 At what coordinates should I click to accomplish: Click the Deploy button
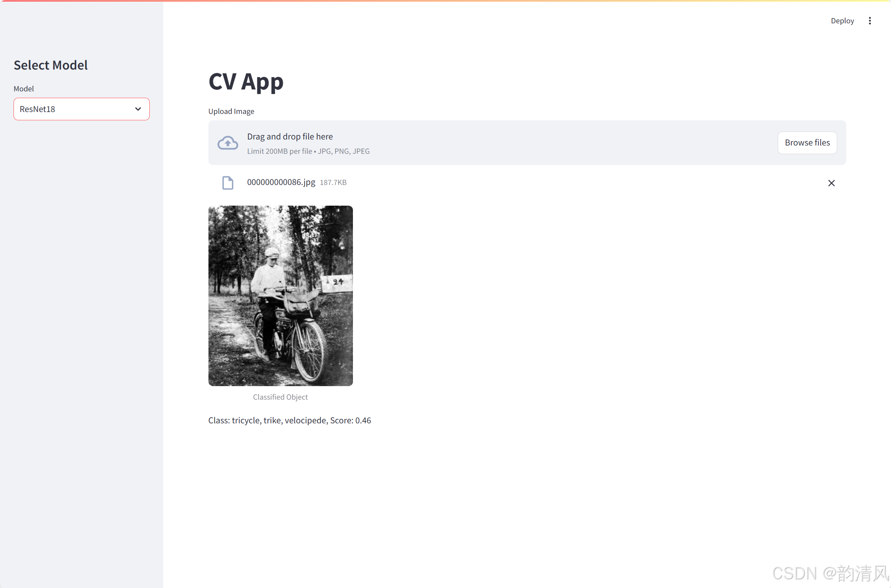coord(842,21)
